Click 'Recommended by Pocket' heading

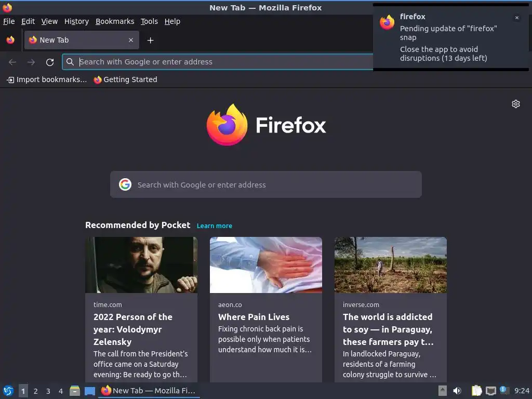(138, 225)
